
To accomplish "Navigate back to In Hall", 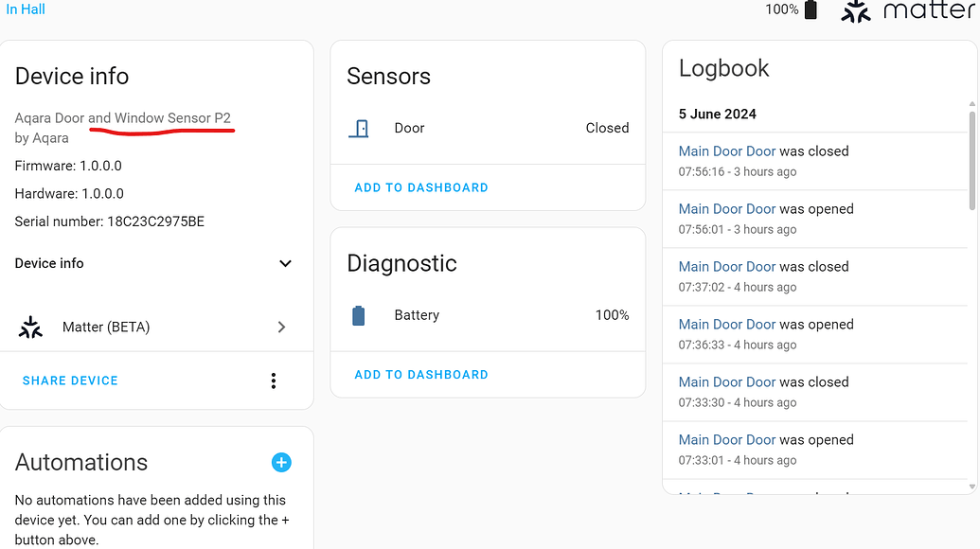I will 25,9.
